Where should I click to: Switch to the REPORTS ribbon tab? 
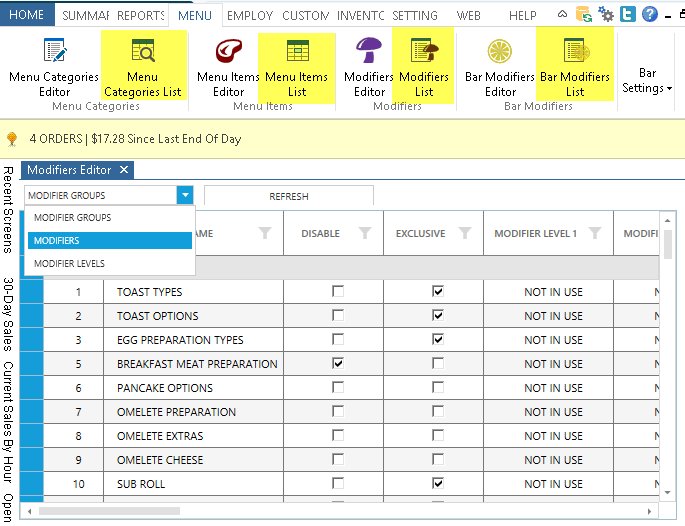pos(140,15)
